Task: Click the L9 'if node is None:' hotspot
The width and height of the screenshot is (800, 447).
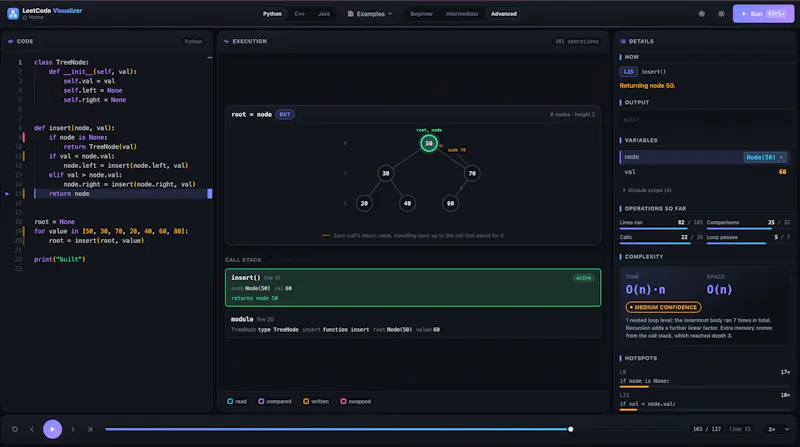Action: [x=705, y=378]
